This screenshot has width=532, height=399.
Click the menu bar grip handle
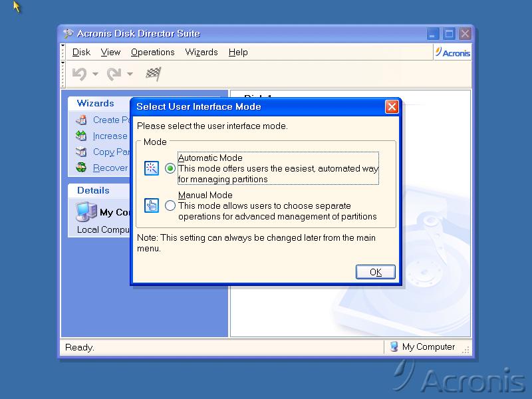click(x=63, y=51)
